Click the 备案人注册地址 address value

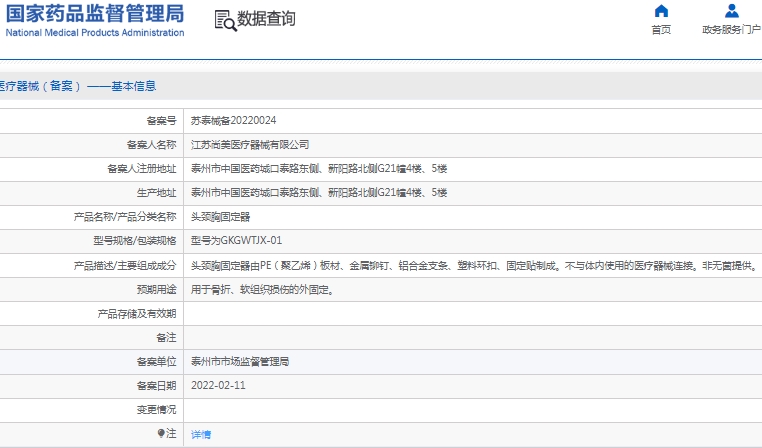[x=319, y=169]
